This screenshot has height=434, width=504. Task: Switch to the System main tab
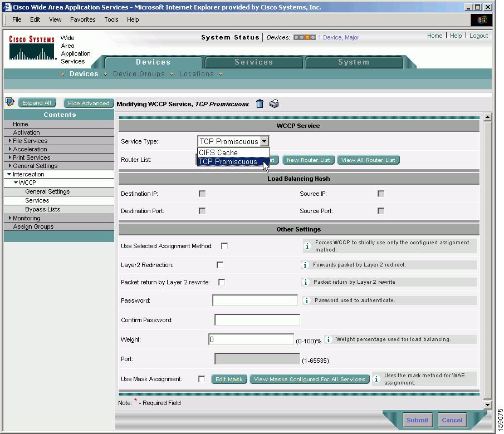click(x=354, y=62)
